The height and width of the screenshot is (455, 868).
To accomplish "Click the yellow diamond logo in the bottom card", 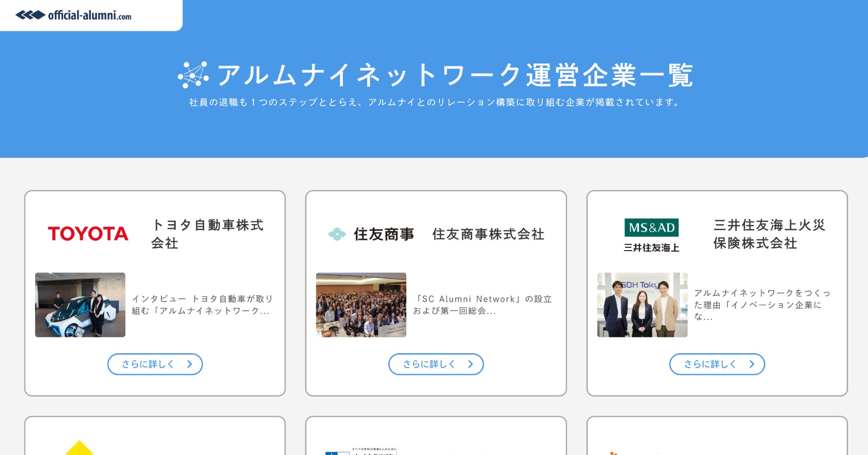I will (x=80, y=447).
